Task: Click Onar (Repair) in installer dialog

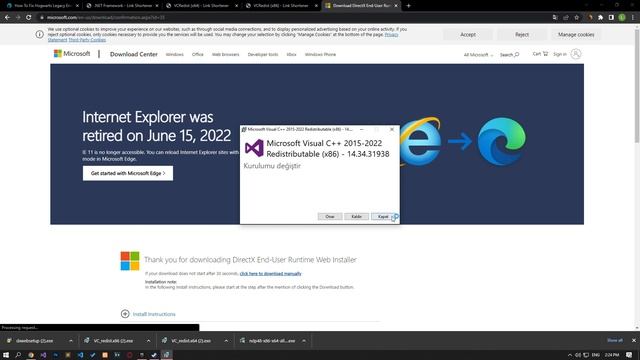Action: (330, 216)
